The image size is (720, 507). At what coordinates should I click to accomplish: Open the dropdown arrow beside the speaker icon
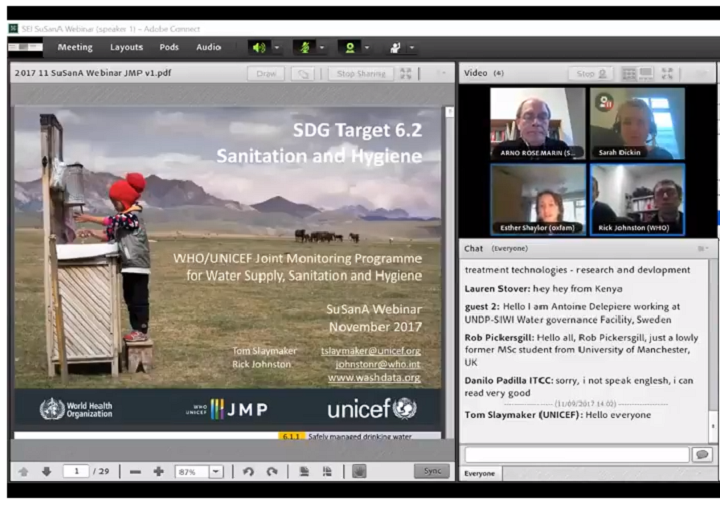pos(276,47)
